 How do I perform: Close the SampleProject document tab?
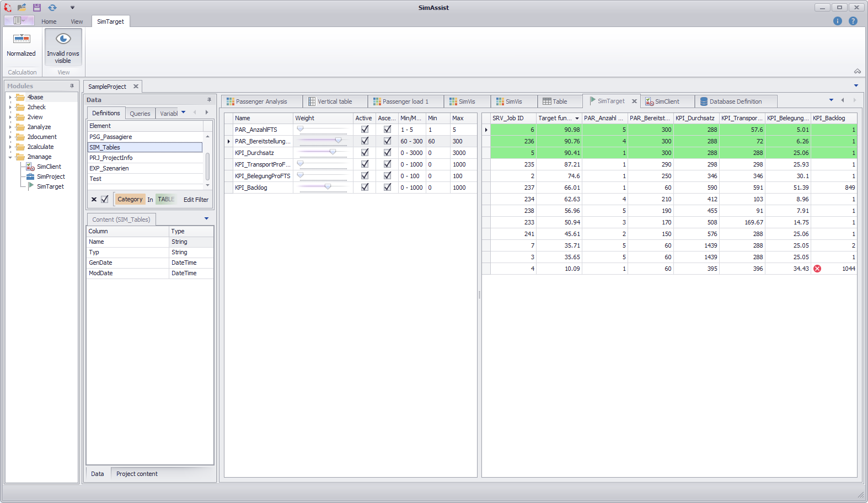coord(136,87)
